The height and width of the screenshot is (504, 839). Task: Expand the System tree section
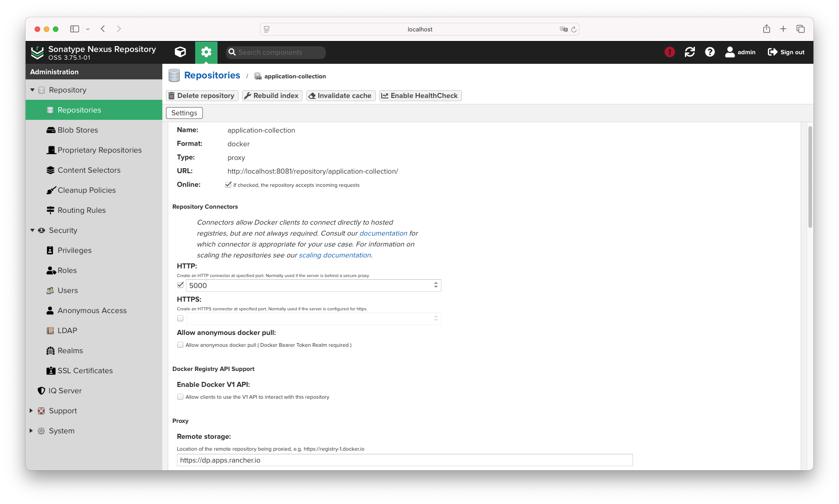point(31,431)
